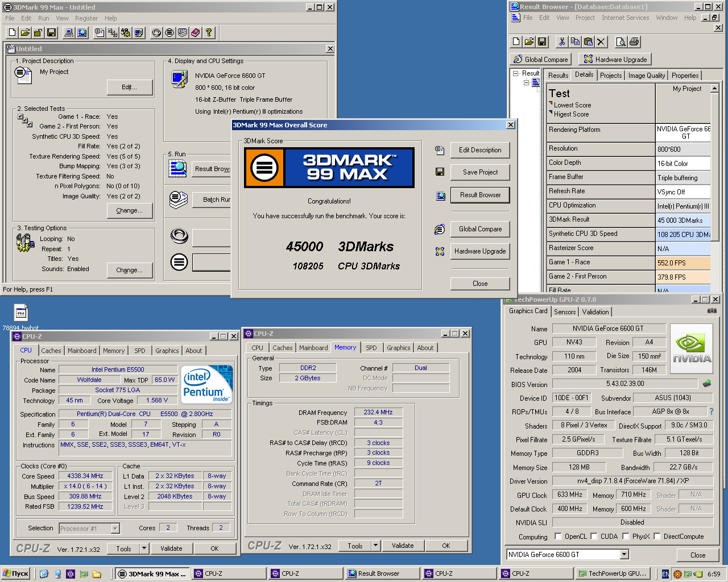Click the NVIDIA logo in GPU-Z
The width and height of the screenshot is (728, 582).
692,349
